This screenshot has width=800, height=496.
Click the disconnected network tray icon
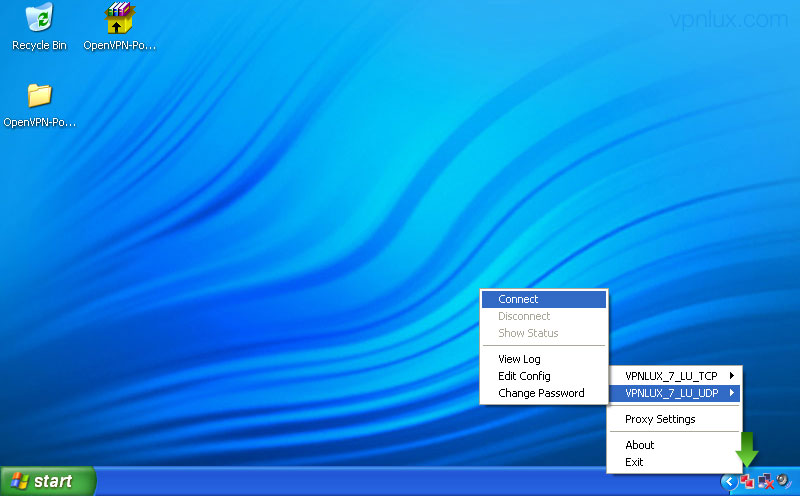point(766,481)
